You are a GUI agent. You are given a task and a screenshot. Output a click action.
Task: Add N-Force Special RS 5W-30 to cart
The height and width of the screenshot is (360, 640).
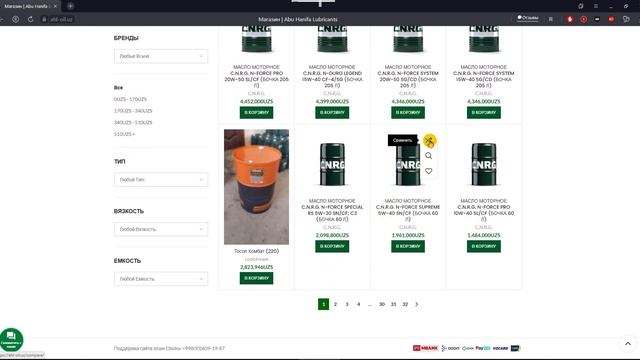click(332, 246)
